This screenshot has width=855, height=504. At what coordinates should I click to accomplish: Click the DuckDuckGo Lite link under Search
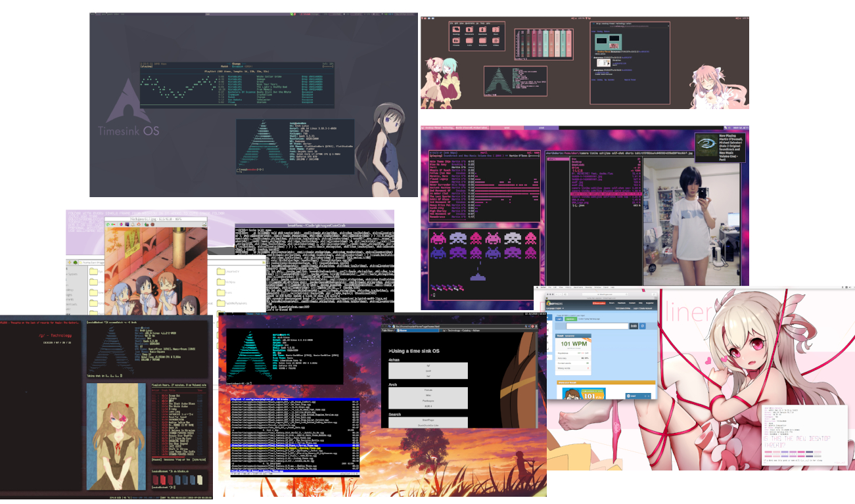pos(428,425)
